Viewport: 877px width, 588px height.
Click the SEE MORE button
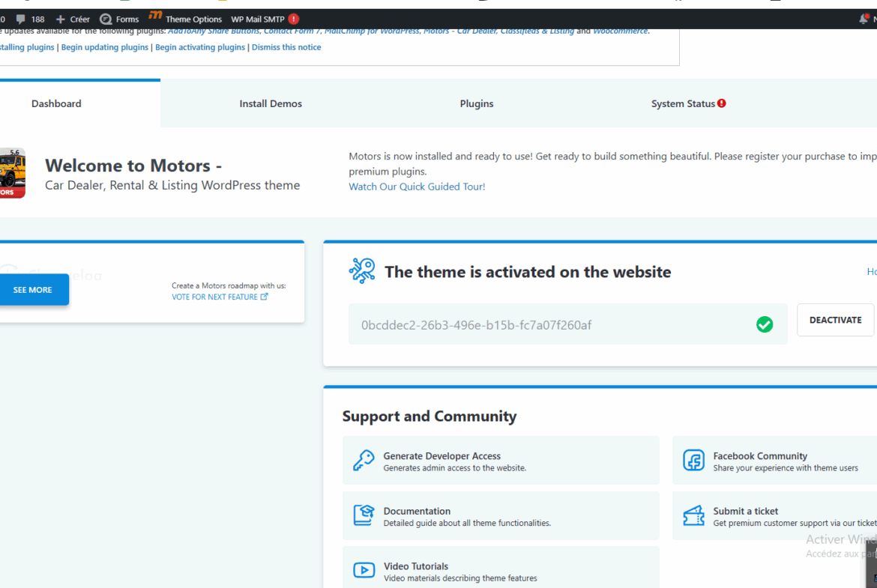[x=33, y=290]
